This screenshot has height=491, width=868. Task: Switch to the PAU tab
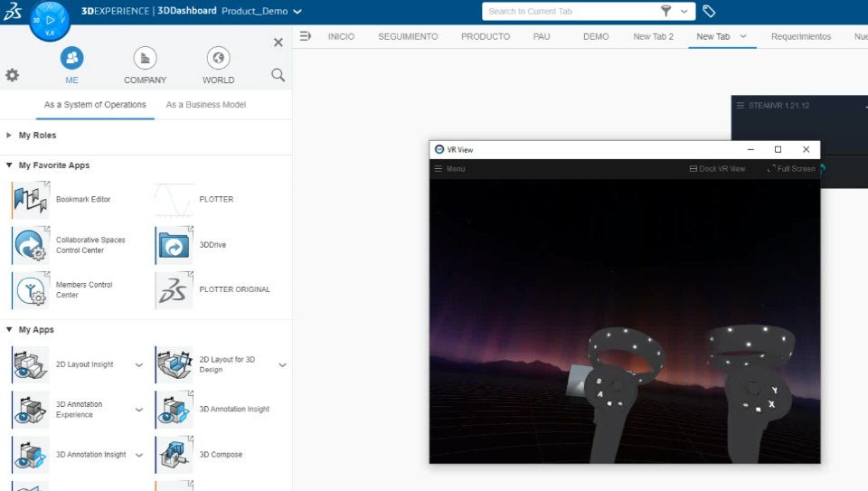click(x=542, y=36)
